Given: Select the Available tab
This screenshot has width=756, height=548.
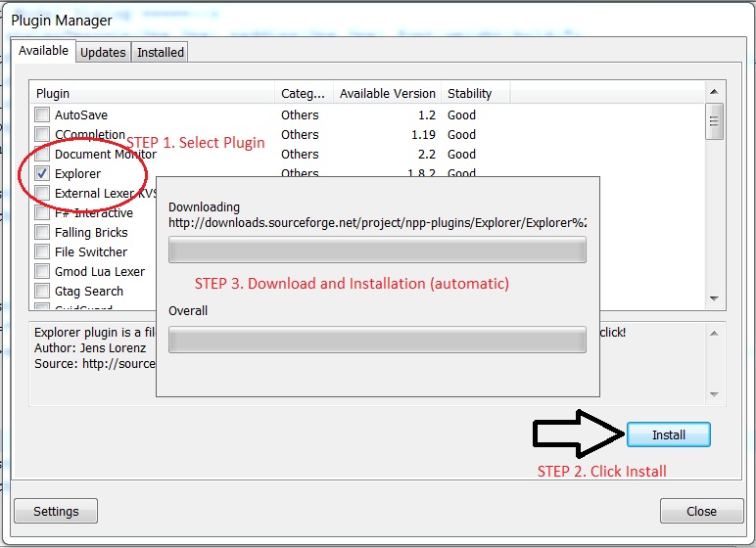Looking at the screenshot, I should (x=43, y=51).
